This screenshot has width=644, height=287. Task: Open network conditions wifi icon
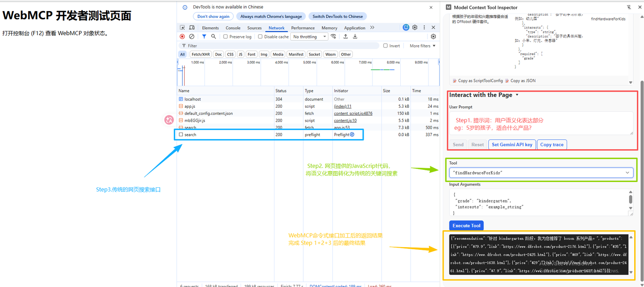pos(334,37)
